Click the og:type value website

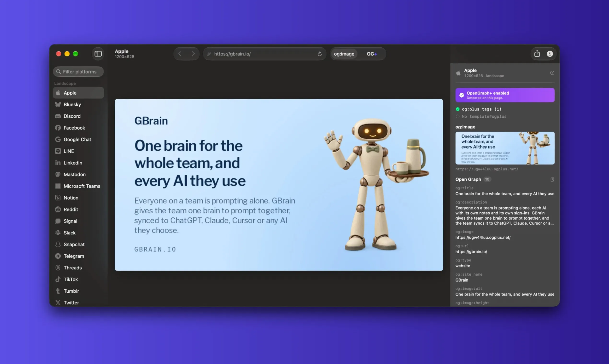click(463, 266)
